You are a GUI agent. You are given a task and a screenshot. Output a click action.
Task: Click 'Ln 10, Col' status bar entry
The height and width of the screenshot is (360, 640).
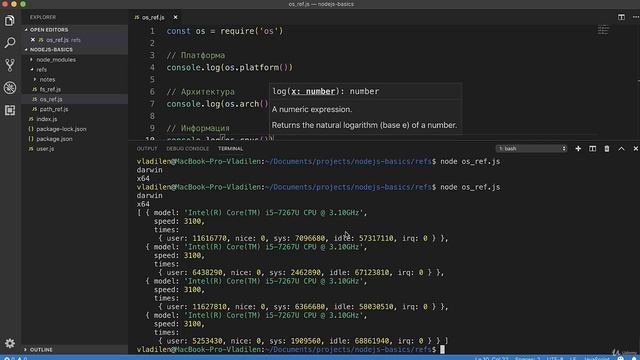[492, 358]
